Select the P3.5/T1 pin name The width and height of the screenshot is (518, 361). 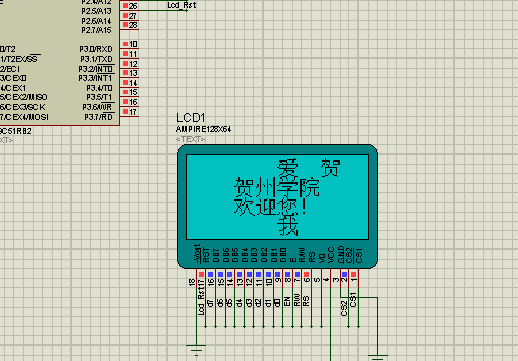coord(99,97)
